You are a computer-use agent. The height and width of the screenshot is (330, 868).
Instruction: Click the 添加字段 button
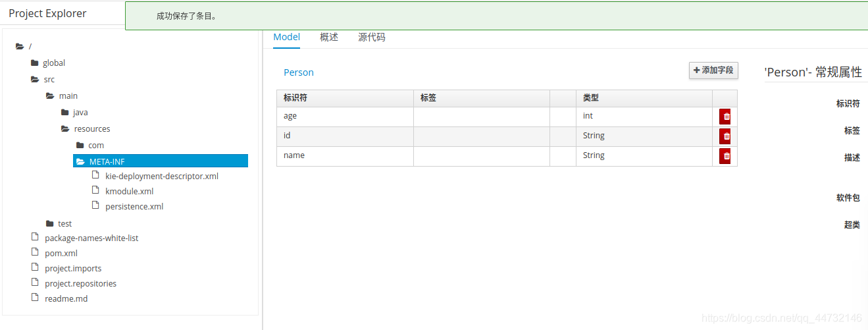pos(713,70)
